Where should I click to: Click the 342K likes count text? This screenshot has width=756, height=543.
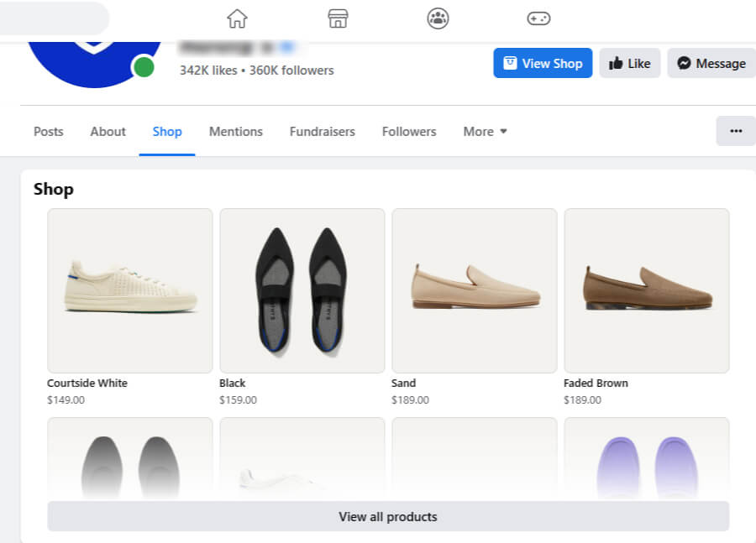pyautogui.click(x=208, y=70)
